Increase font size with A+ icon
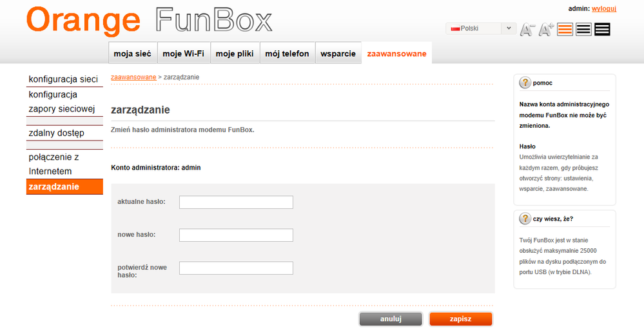The width and height of the screenshot is (644, 336). [547, 29]
